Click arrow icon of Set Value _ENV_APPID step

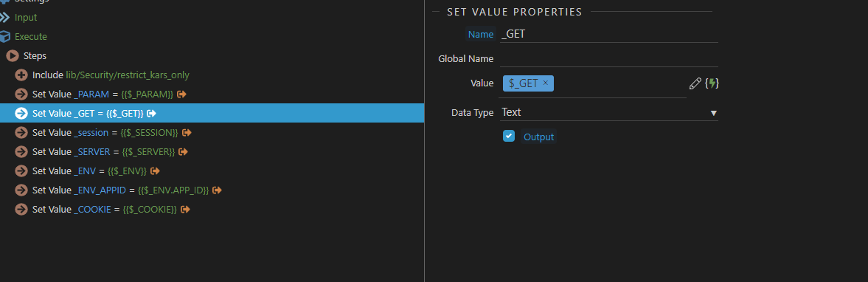(21, 190)
